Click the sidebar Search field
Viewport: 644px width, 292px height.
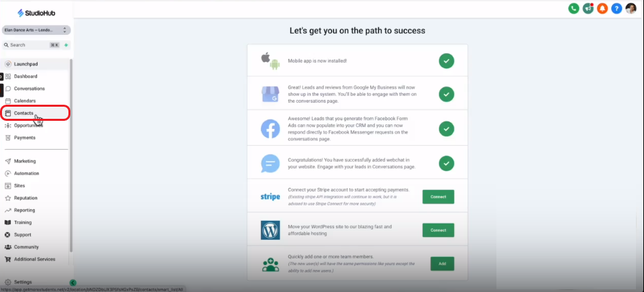point(31,45)
